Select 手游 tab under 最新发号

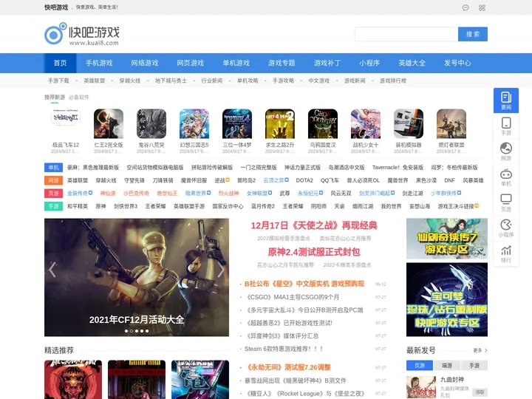[474, 366]
